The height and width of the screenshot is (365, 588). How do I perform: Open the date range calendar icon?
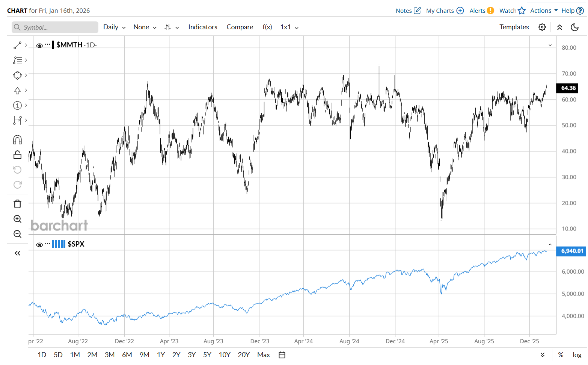click(282, 355)
